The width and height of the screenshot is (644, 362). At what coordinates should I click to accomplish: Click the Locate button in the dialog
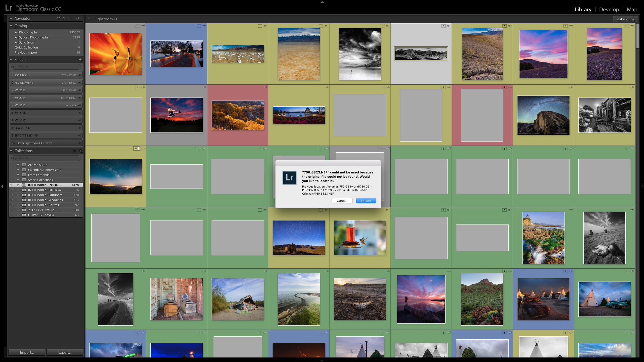(x=366, y=201)
